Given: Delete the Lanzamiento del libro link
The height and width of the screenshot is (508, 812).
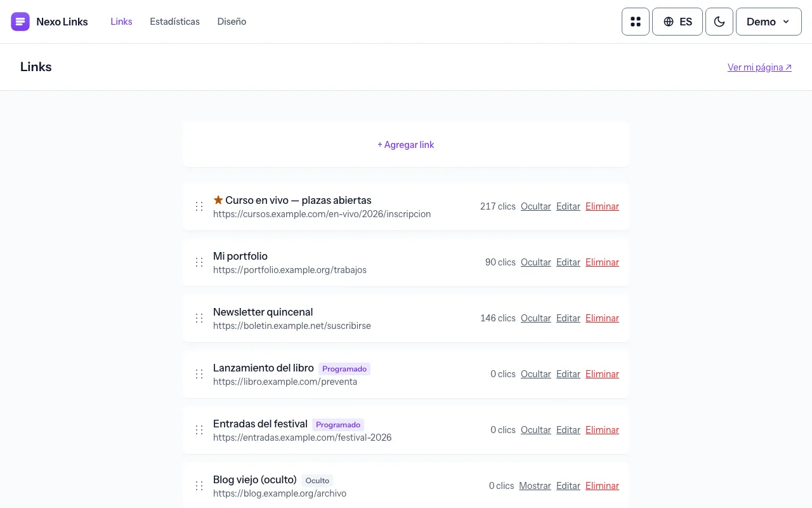Looking at the screenshot, I should [602, 374].
